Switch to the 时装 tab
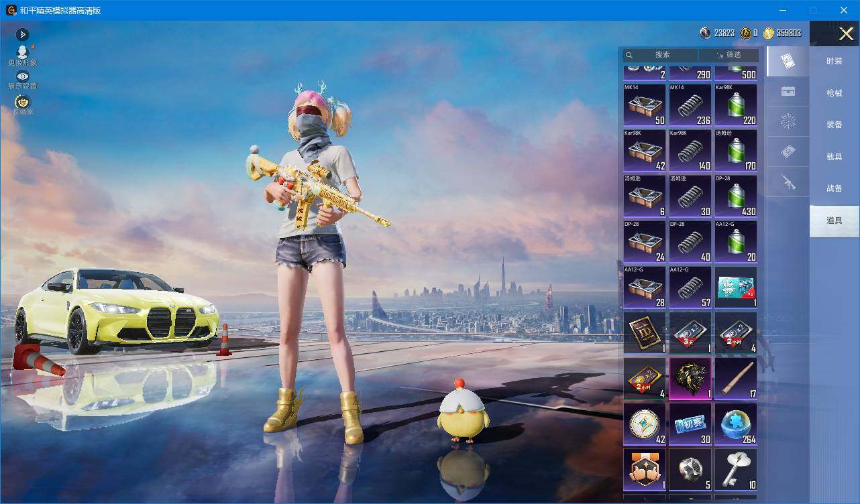The image size is (860, 504). click(x=835, y=61)
